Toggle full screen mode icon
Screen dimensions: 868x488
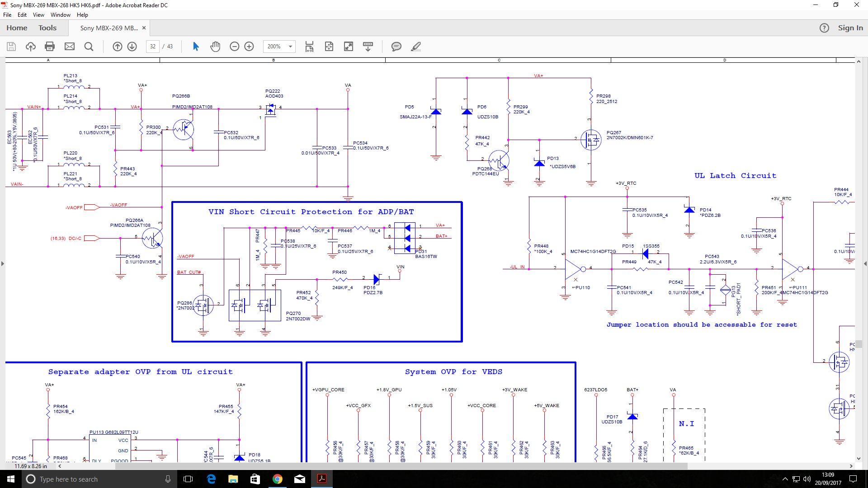pyautogui.click(x=349, y=47)
